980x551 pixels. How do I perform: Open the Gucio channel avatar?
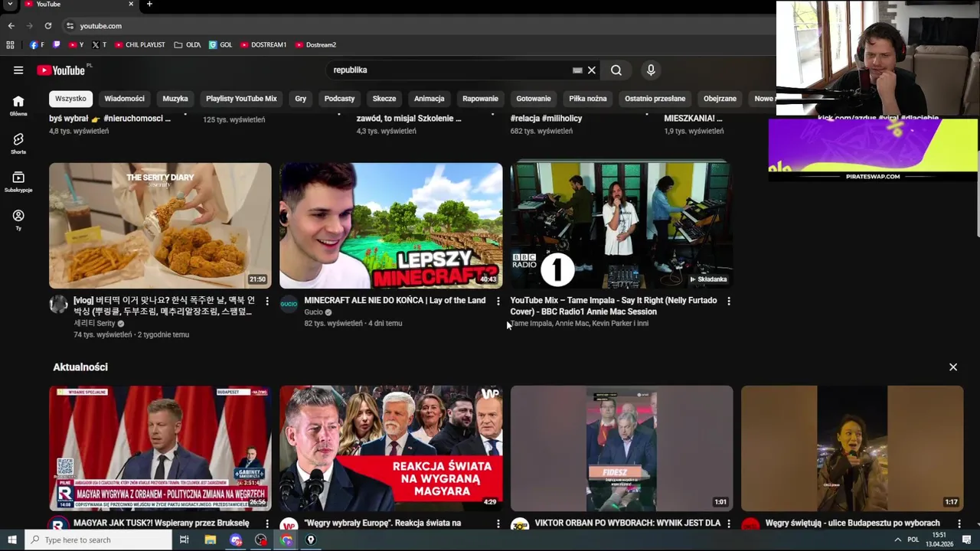[289, 304]
